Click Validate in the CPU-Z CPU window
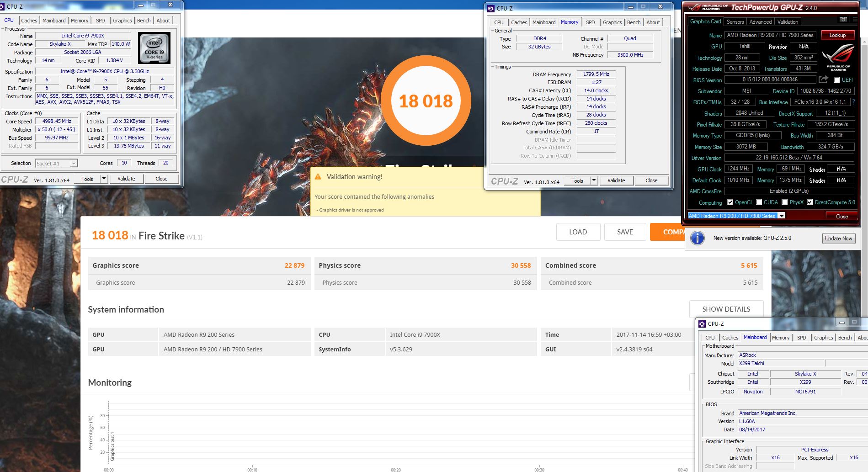868x472 pixels. (x=126, y=179)
